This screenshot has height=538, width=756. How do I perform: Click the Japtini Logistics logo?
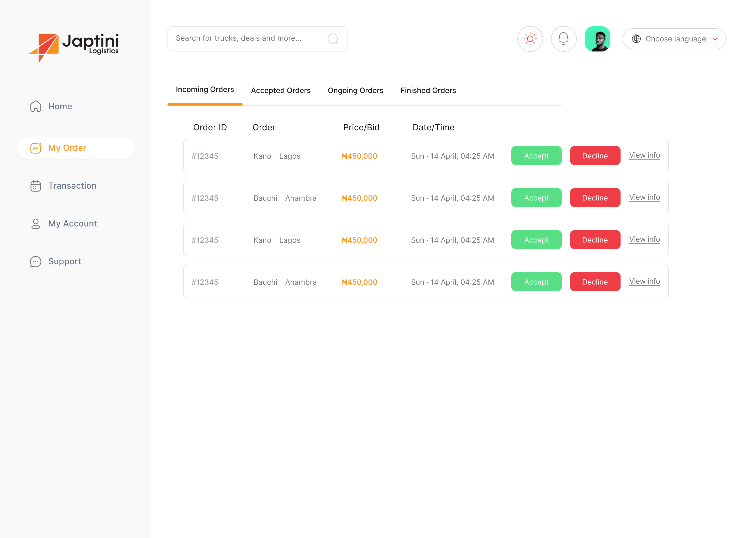pos(74,48)
